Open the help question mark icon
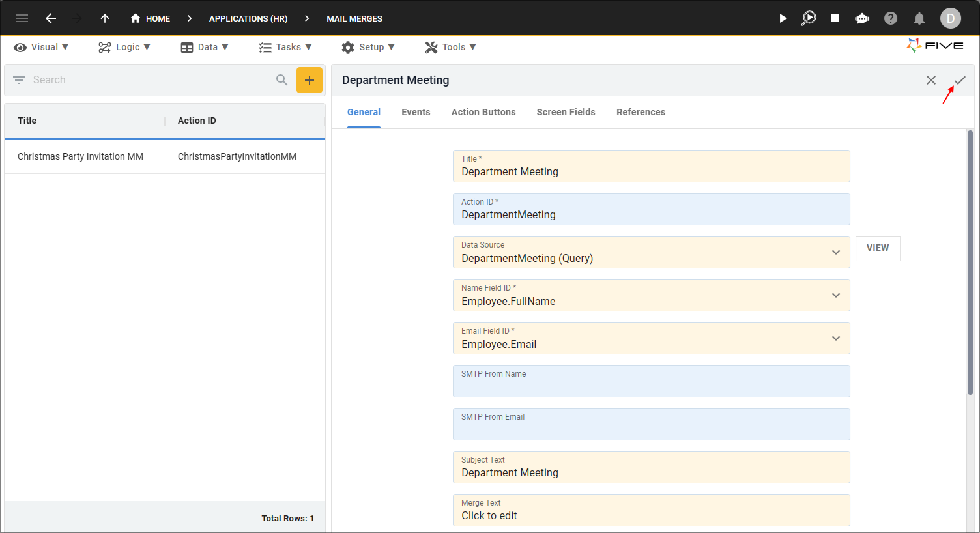The image size is (980, 533). click(x=891, y=18)
